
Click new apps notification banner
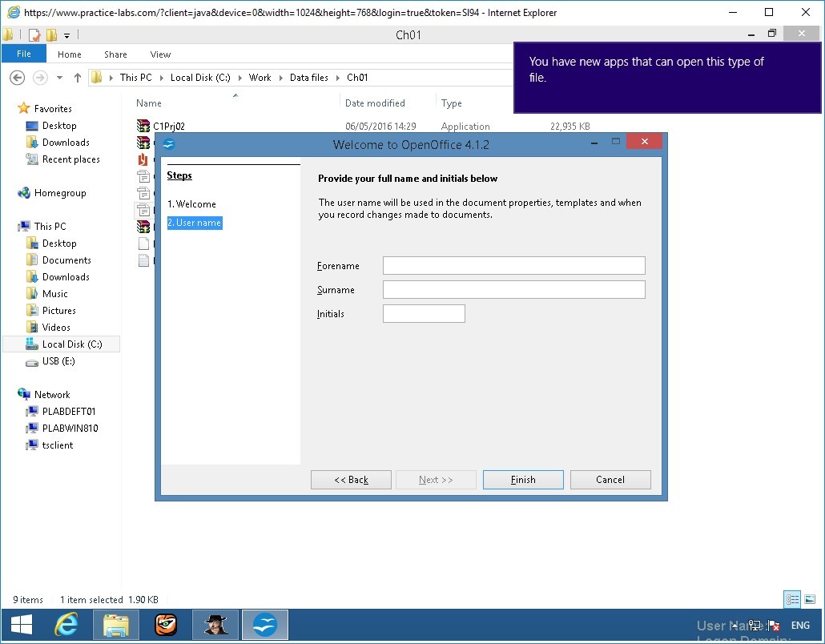[x=667, y=78]
